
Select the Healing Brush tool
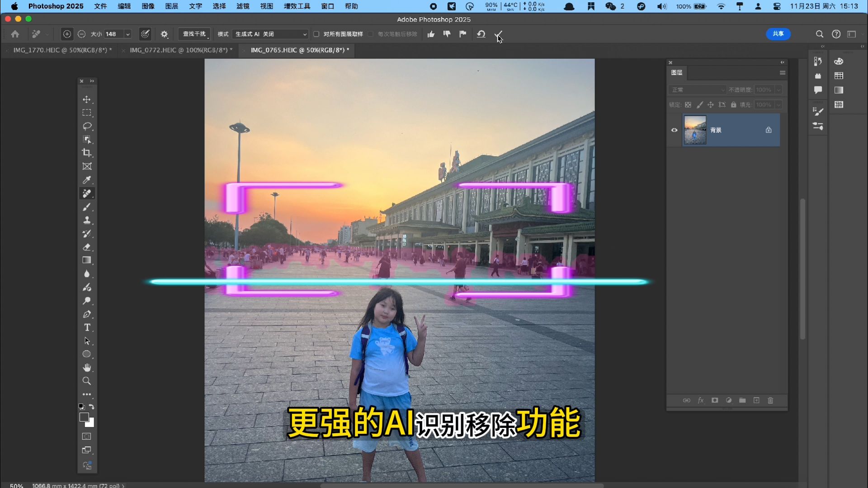pos(86,193)
